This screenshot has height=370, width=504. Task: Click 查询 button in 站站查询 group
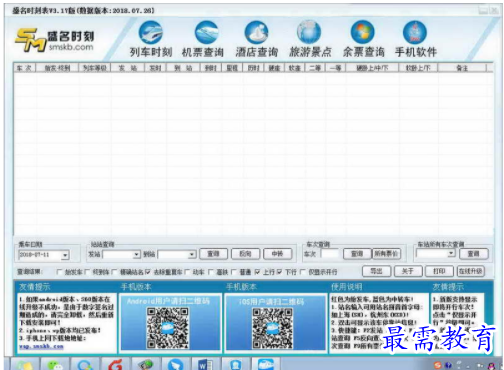click(213, 254)
